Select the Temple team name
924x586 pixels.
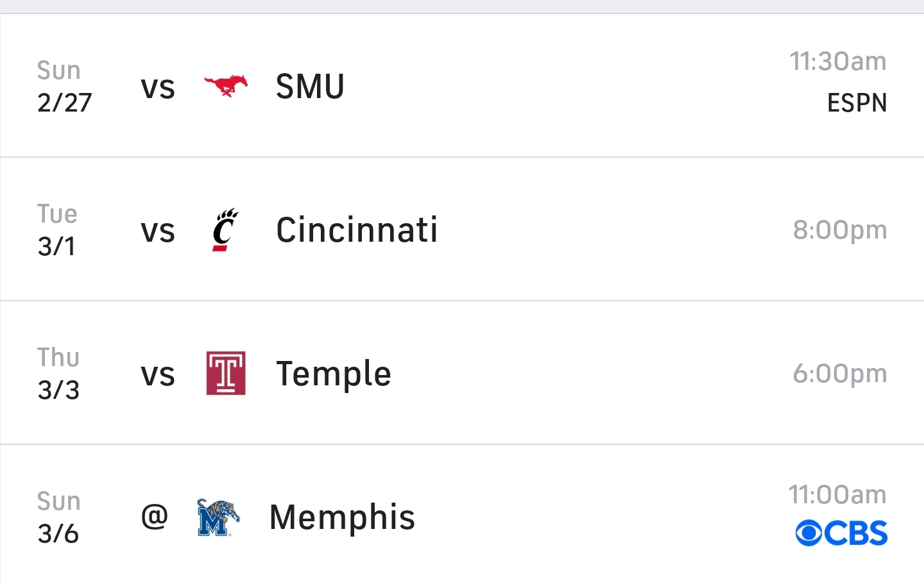(x=334, y=374)
